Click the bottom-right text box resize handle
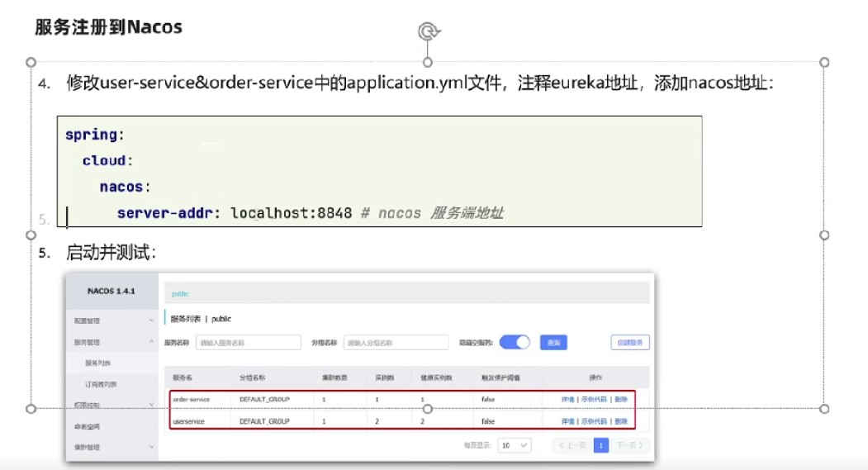The height and width of the screenshot is (470, 868). (824, 409)
